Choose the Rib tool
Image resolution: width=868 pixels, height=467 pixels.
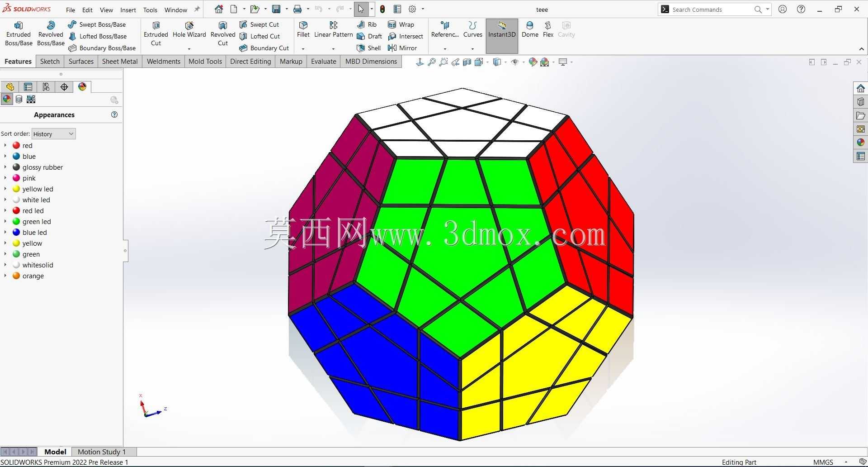click(x=367, y=24)
